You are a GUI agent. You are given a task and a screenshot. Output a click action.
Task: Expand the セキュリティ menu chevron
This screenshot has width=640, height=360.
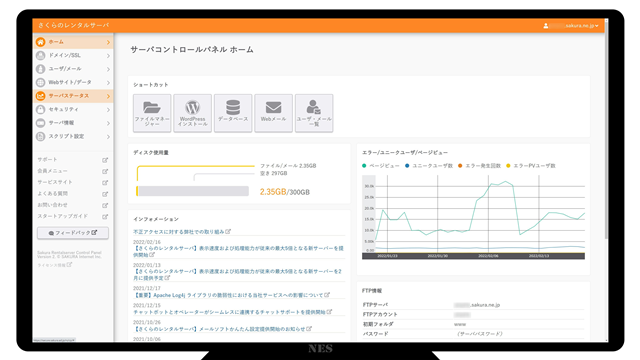coord(108,110)
